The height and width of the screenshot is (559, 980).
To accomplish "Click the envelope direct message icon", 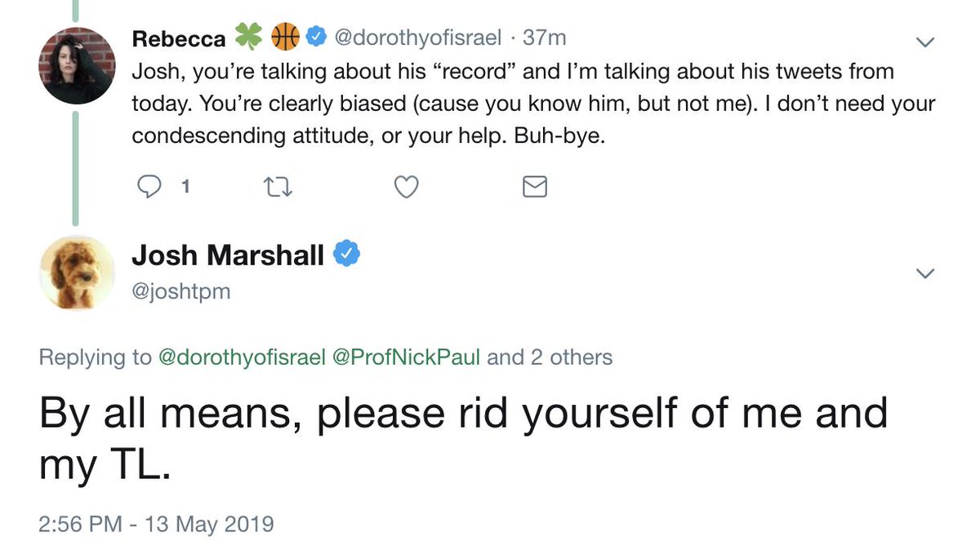I will point(533,187).
